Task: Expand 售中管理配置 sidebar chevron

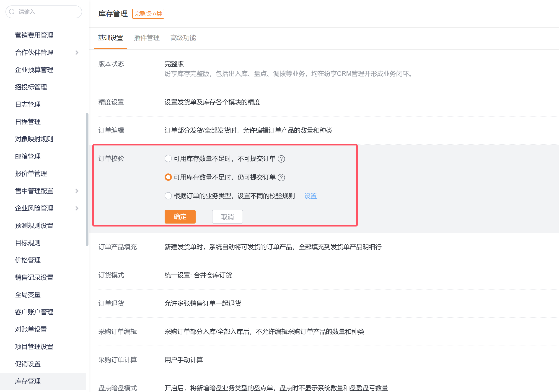Action: click(77, 191)
